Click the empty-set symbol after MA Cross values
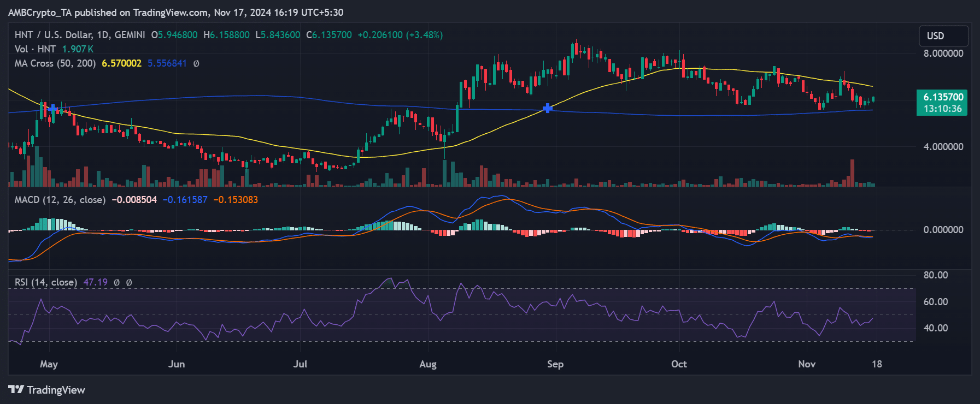The height and width of the screenshot is (404, 980). [x=196, y=63]
